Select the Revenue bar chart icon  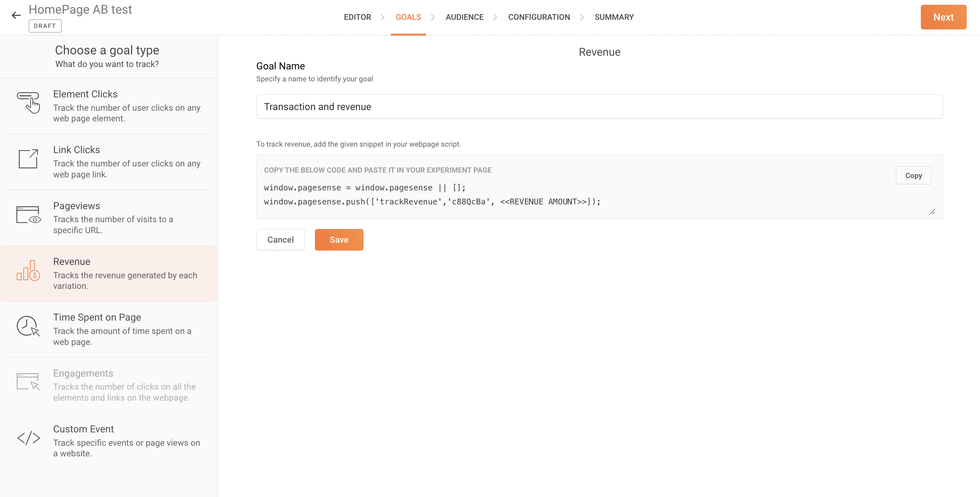point(28,271)
